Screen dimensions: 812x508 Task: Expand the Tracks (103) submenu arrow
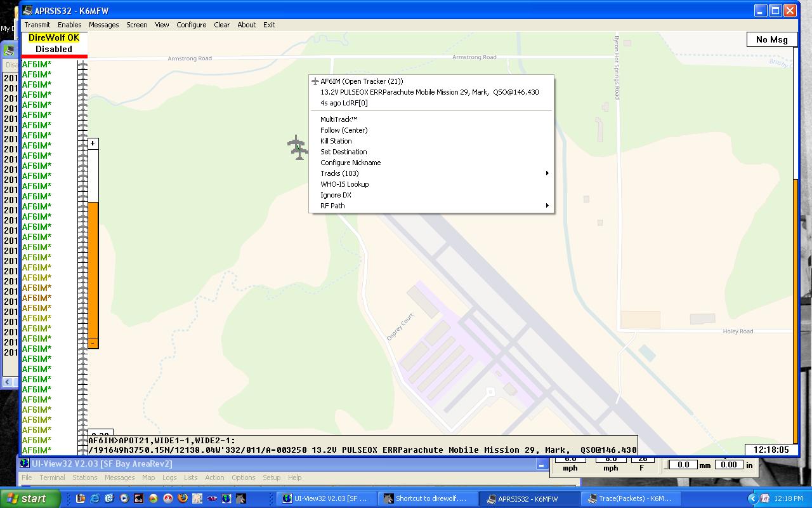click(547, 173)
